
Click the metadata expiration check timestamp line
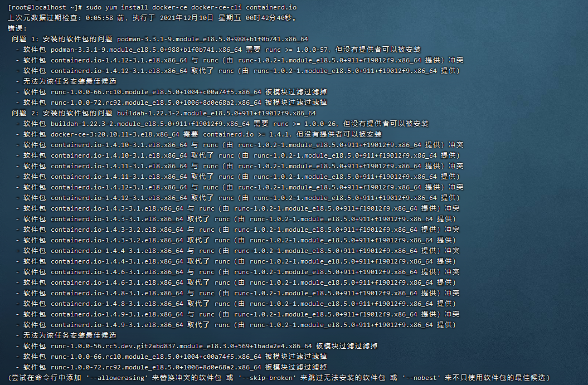(111, 17)
